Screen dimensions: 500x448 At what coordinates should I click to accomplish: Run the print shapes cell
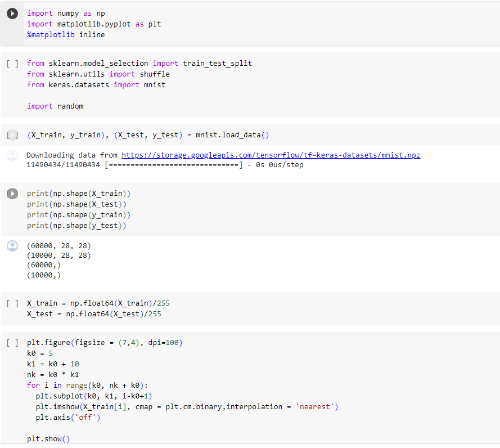12,194
